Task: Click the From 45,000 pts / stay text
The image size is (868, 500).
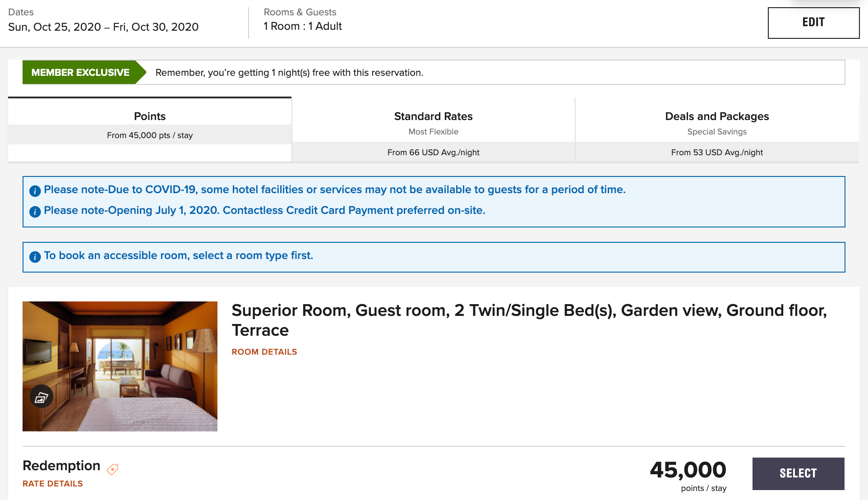Action: 150,135
